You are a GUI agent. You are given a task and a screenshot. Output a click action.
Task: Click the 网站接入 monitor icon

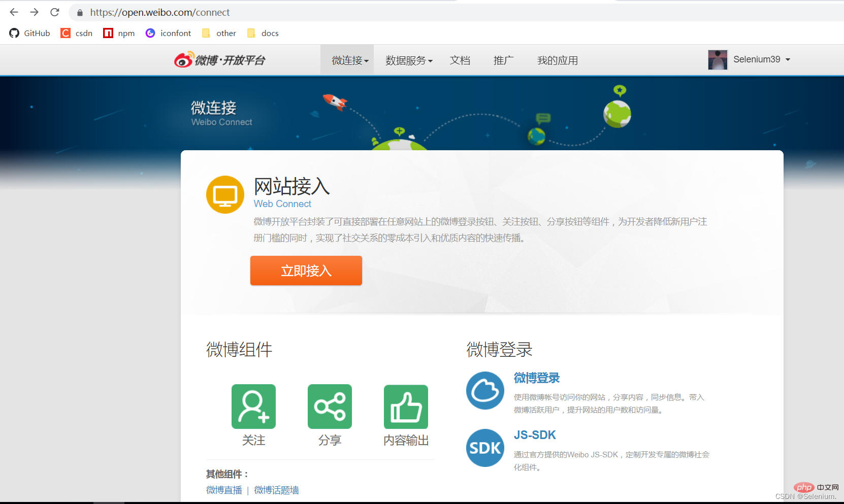225,194
